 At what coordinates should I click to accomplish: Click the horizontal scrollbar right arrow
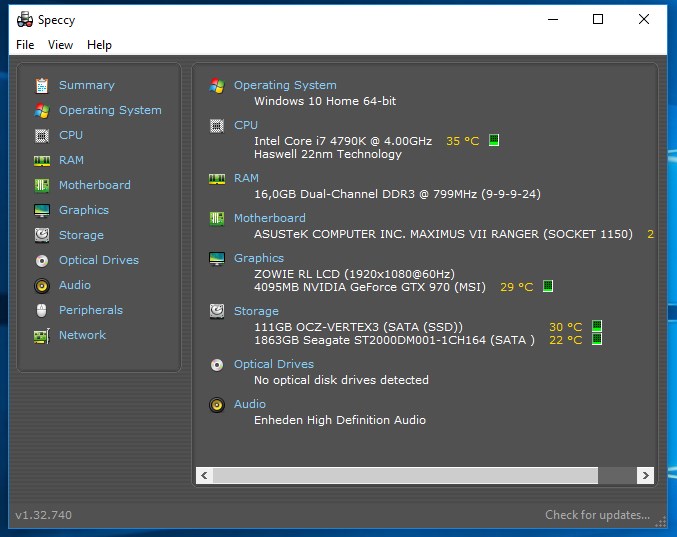point(645,476)
